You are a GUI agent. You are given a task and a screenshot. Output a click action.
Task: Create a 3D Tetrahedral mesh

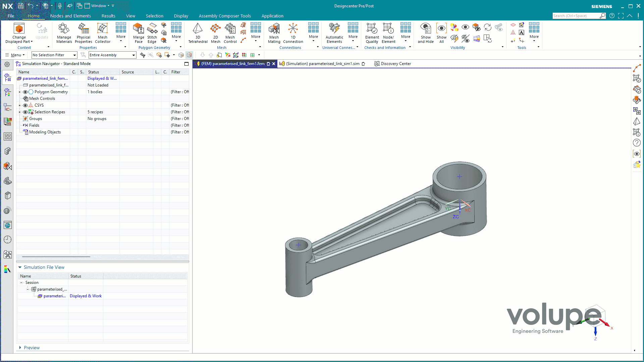coord(198,33)
